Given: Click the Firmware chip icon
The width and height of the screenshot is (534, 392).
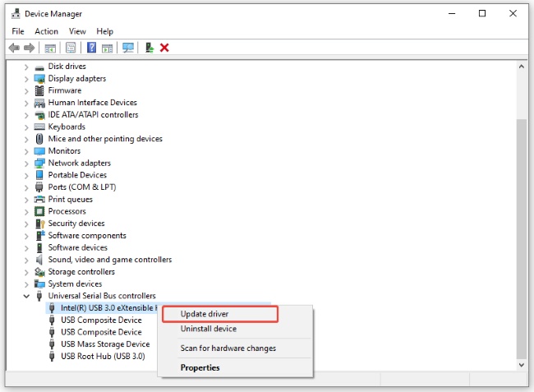Looking at the screenshot, I should point(39,90).
